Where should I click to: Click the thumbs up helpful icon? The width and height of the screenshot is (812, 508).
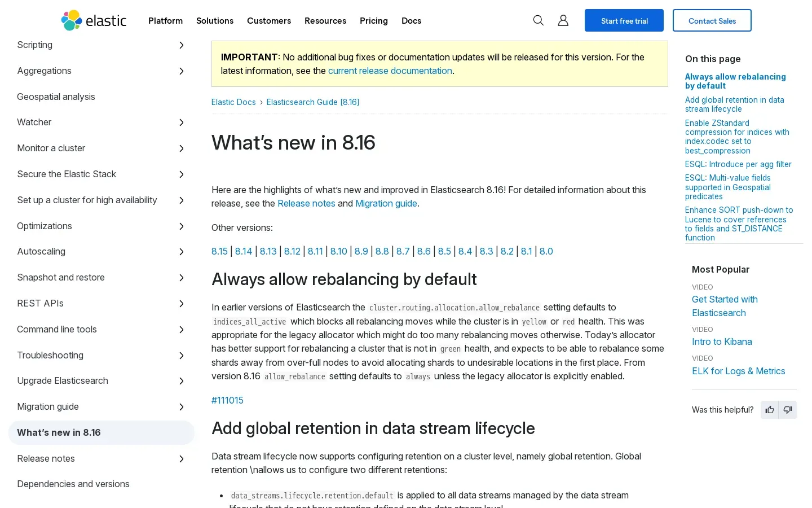click(x=770, y=410)
